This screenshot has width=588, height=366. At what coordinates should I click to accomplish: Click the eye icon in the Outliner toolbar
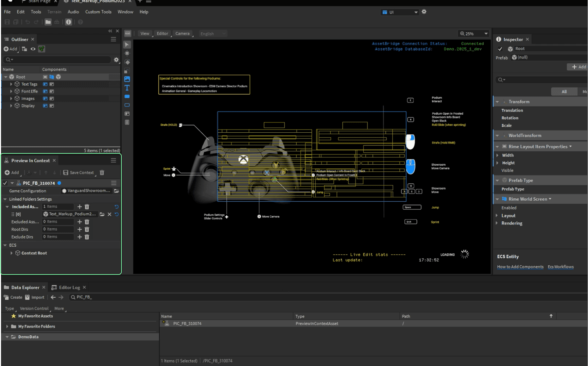point(33,49)
